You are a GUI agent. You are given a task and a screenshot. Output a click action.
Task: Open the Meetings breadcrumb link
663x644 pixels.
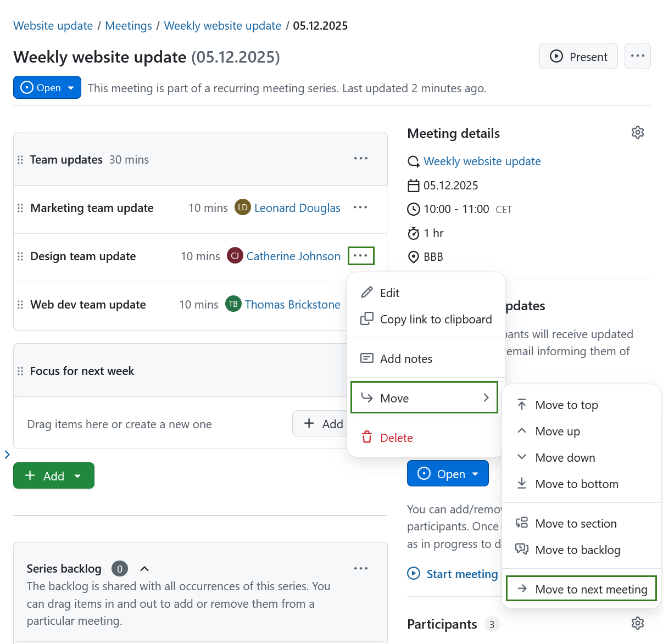click(128, 25)
